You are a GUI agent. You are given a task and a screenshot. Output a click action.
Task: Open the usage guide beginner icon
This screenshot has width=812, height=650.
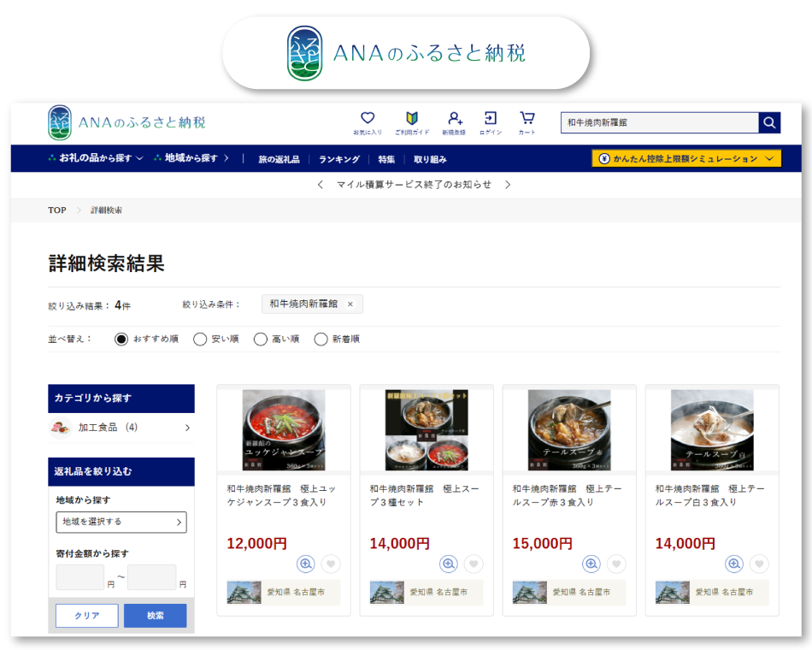(412, 118)
